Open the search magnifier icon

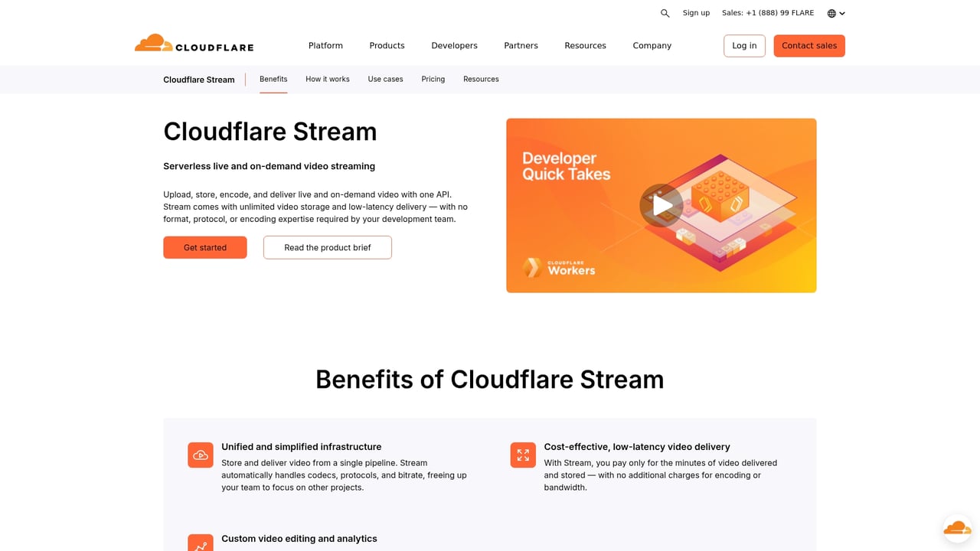tap(664, 13)
